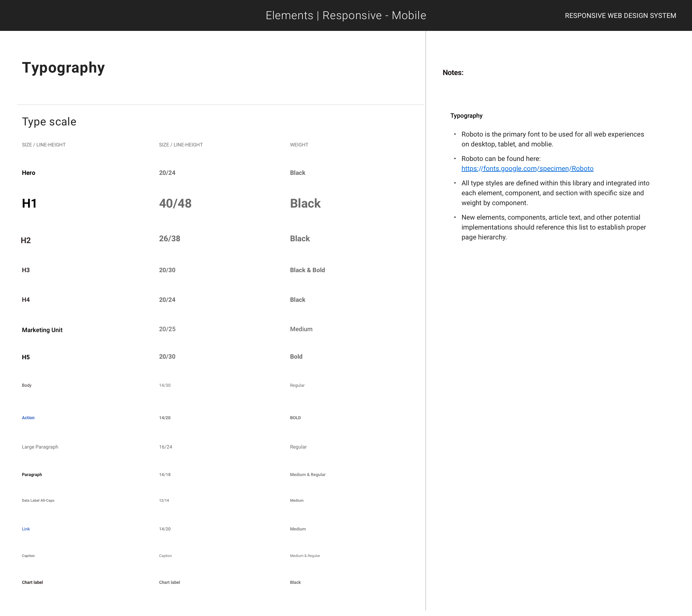Image resolution: width=692 pixels, height=616 pixels.
Task: Click the 'H5' type sample
Action: click(x=26, y=357)
